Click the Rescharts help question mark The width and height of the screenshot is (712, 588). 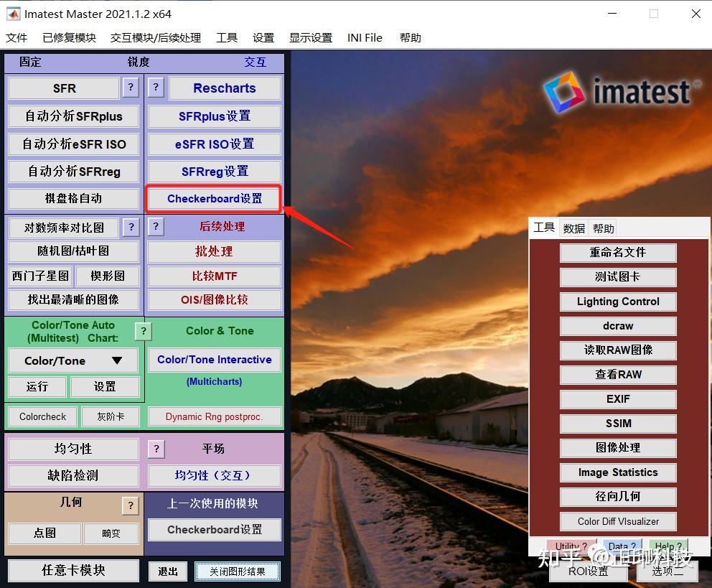tap(156, 88)
